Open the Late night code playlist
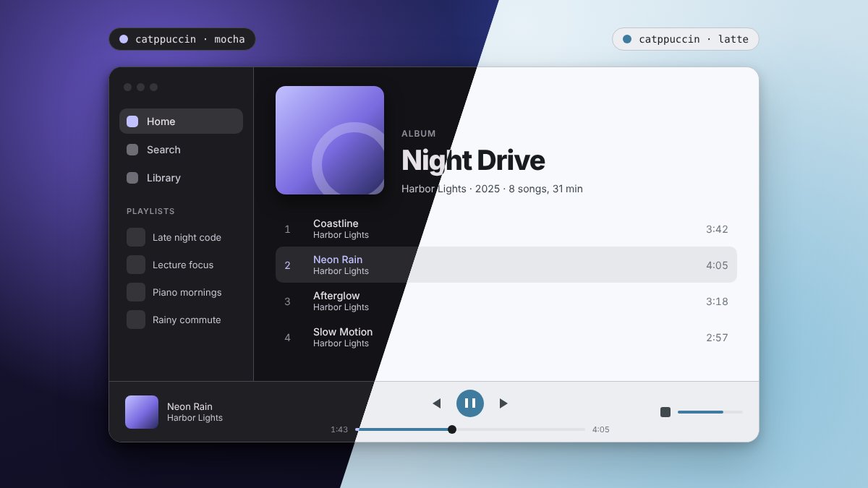The height and width of the screenshot is (488, 868). pos(181,237)
